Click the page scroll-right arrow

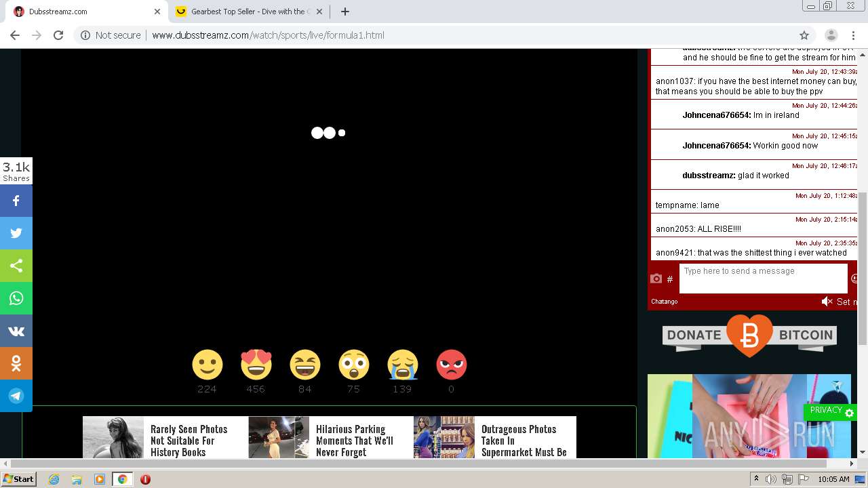[852, 464]
